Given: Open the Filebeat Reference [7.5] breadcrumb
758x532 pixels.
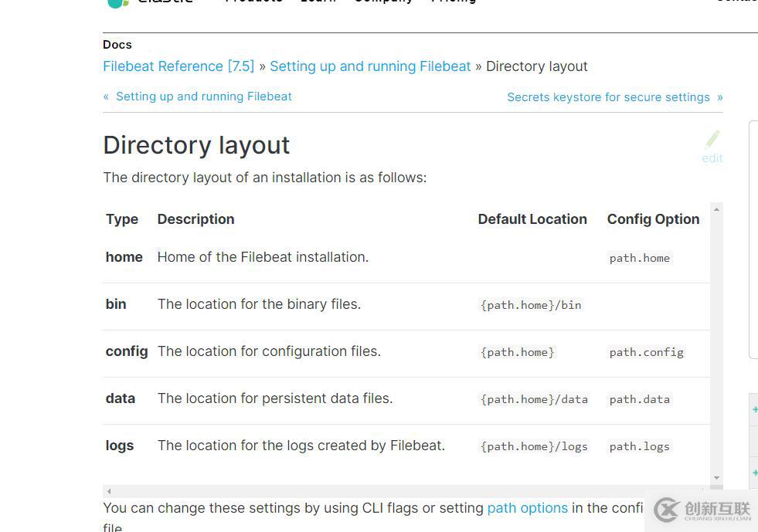Looking at the screenshot, I should tap(178, 66).
